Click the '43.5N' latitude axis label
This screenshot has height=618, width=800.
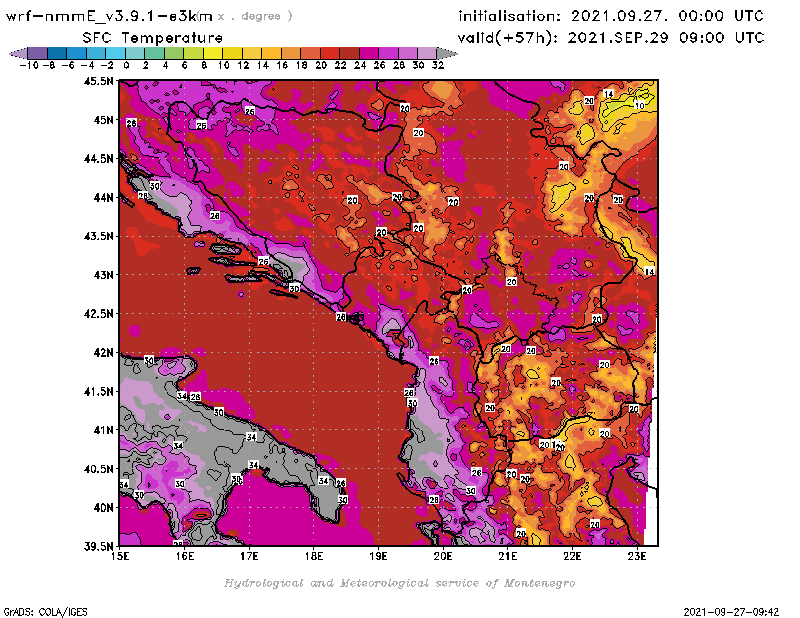click(x=98, y=236)
